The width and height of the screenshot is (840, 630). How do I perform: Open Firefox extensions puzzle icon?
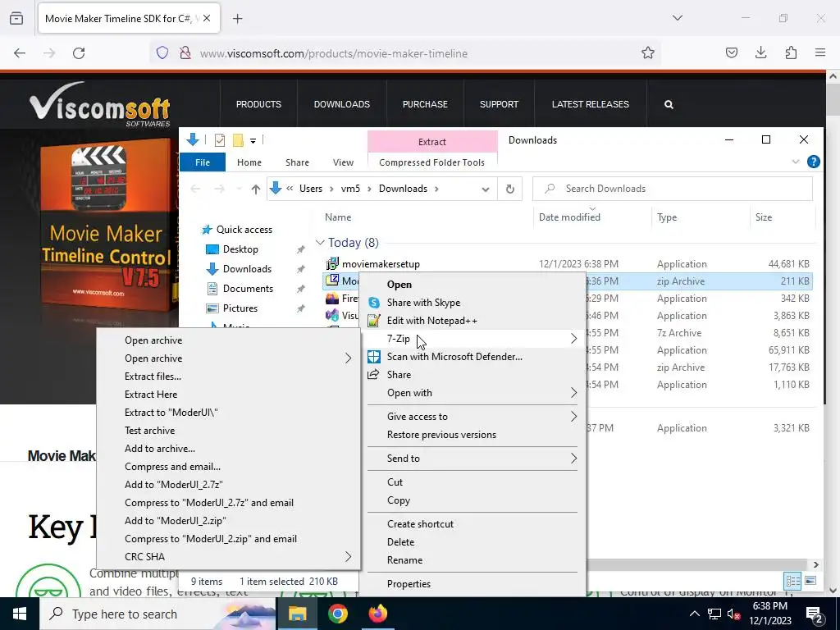click(791, 52)
